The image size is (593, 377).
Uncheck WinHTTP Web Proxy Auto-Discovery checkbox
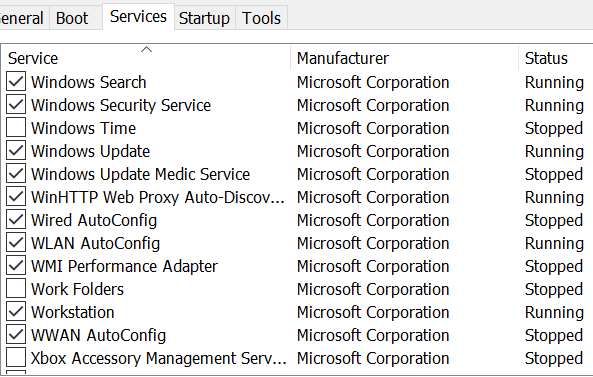click(16, 197)
